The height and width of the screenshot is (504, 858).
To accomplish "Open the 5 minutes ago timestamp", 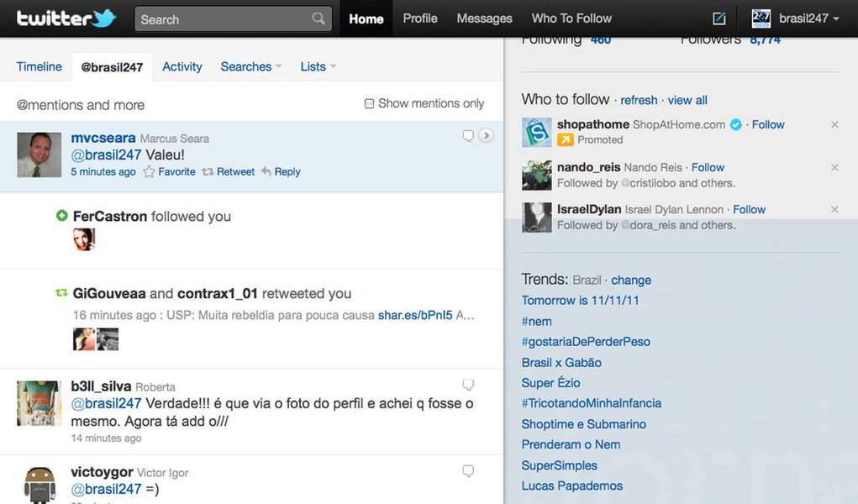I will tap(103, 172).
